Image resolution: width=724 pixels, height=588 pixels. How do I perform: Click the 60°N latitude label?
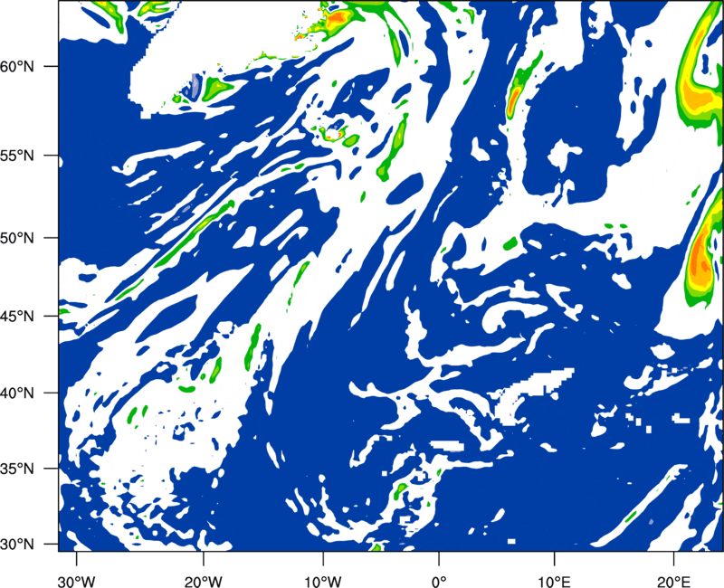point(17,66)
